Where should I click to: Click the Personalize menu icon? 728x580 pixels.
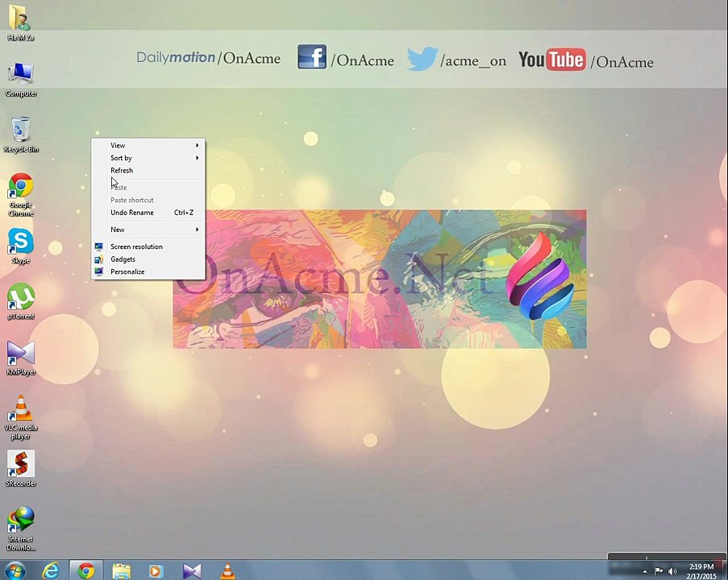click(x=99, y=271)
